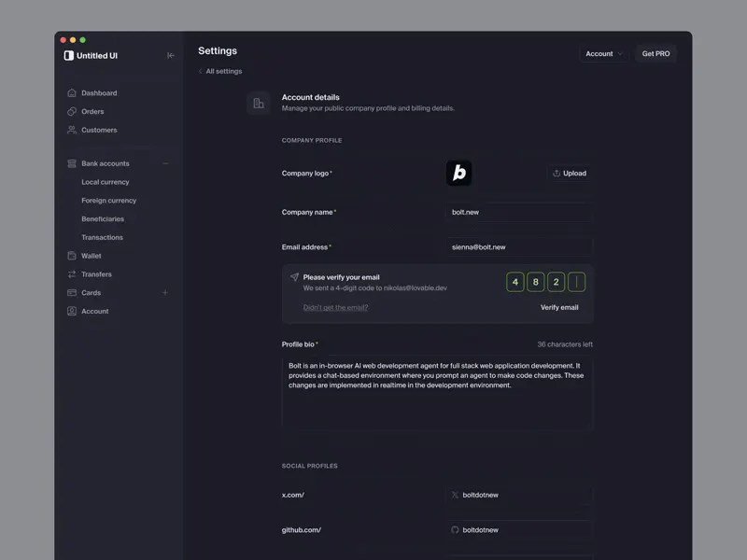The image size is (747, 560).
Task: Click the Account icon at sidebar bottom
Action: pyautogui.click(x=71, y=311)
